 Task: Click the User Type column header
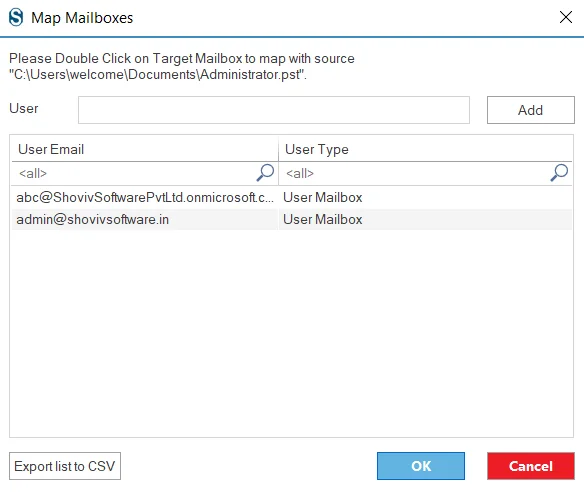(425, 149)
